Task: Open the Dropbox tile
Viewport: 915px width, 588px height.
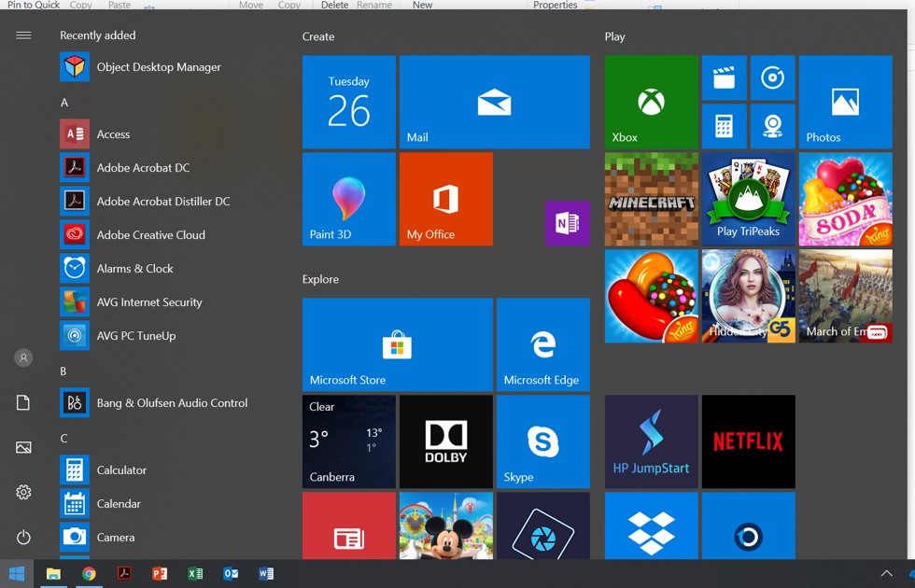Action: (652, 525)
